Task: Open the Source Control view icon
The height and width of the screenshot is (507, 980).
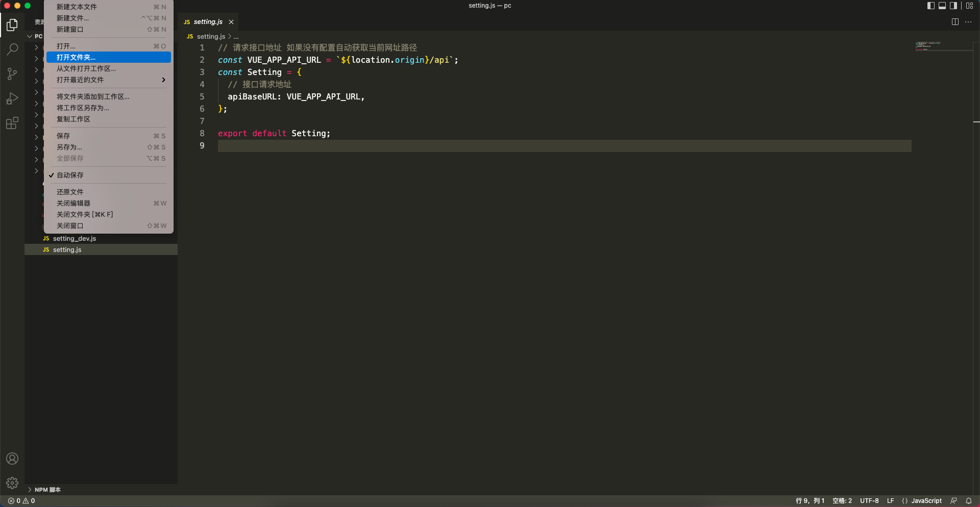Action: point(12,74)
